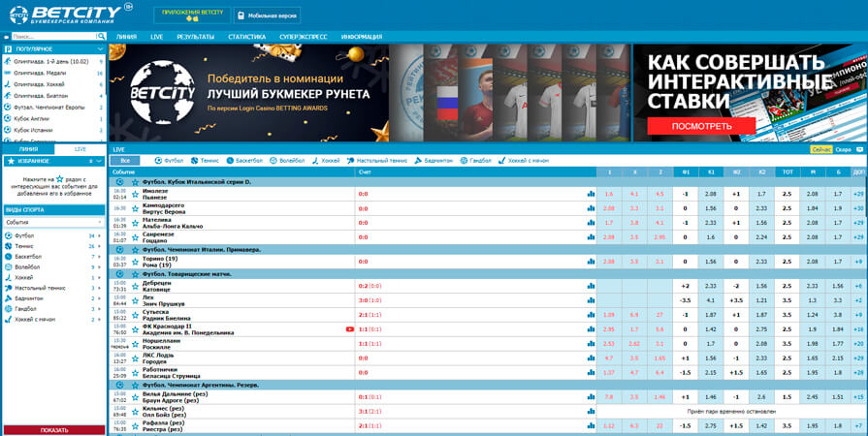
Task: Click the search magnifier icon
Action: pos(101,37)
